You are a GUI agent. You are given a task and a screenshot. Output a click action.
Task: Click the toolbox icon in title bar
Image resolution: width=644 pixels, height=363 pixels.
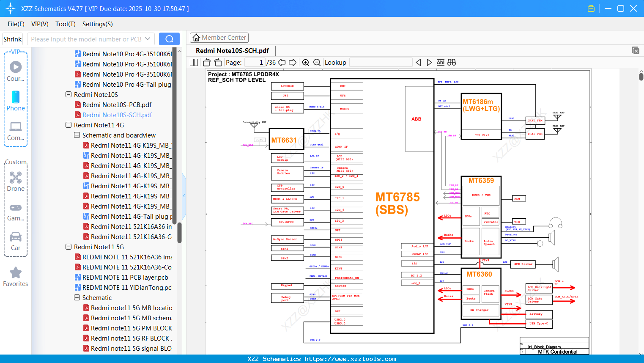[591, 8]
